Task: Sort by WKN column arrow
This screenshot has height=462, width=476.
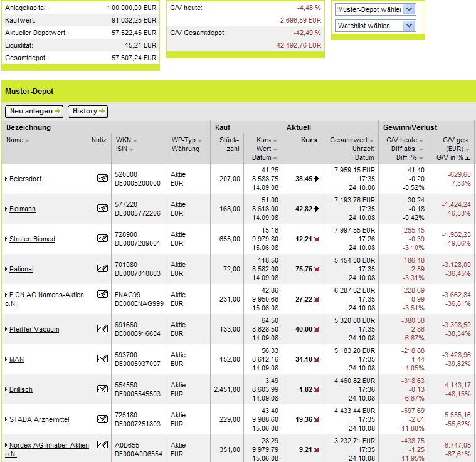Action: tap(135, 140)
